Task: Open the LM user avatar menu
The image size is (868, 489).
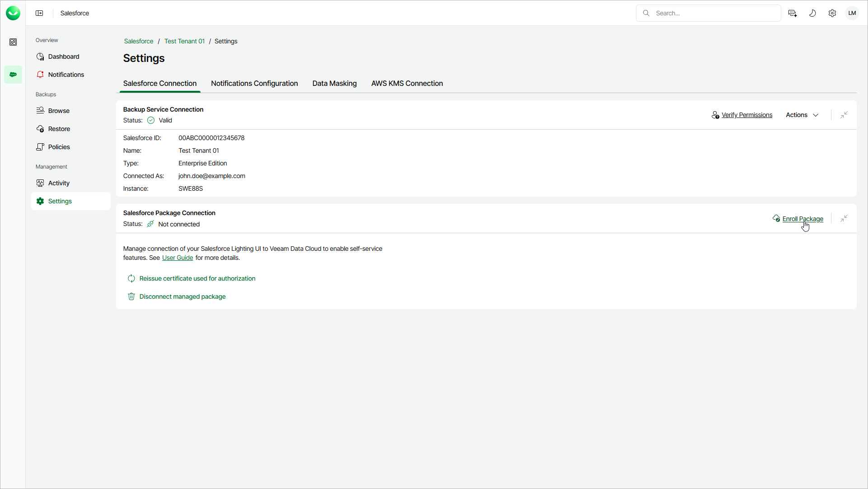Action: tap(852, 13)
